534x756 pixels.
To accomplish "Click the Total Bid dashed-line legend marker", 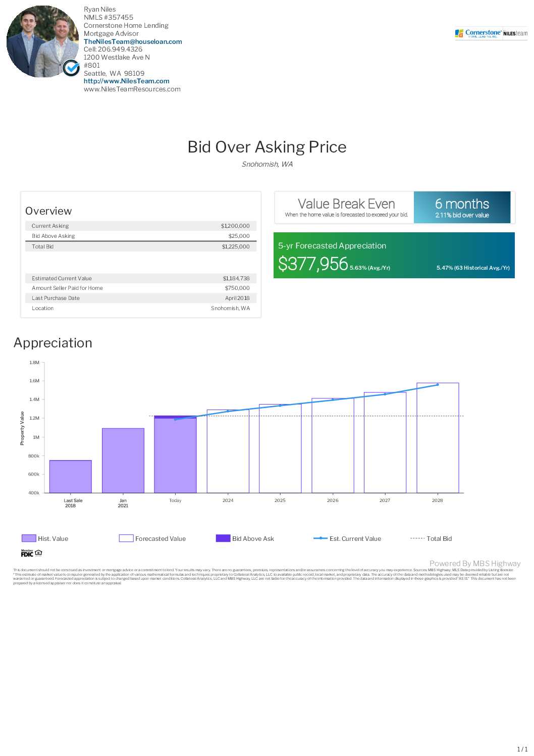I will (x=417, y=538).
